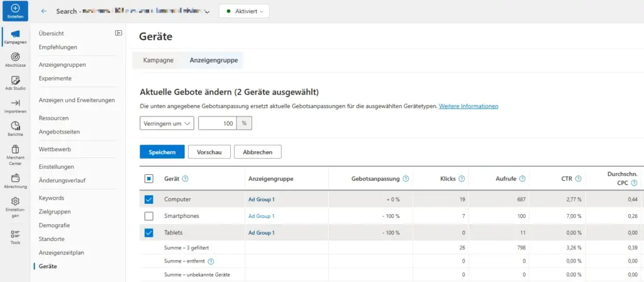
Task: Open Empfehlungen in the side menu
Action: tap(58, 47)
